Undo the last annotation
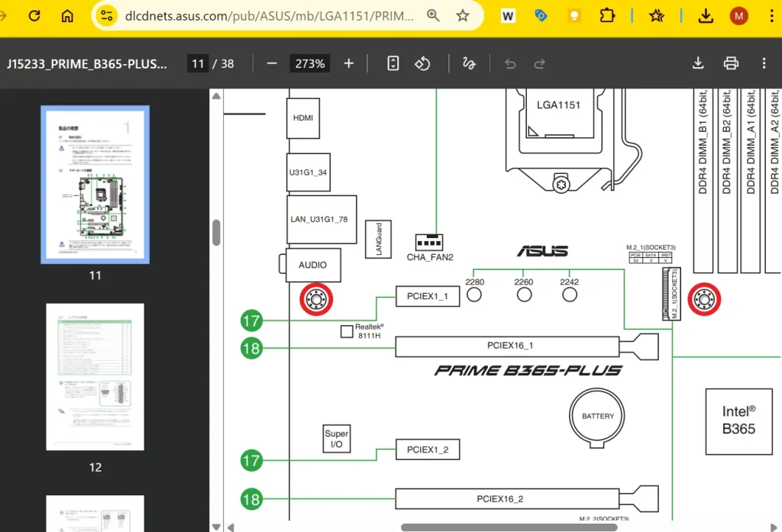Image resolution: width=782 pixels, height=532 pixels. click(509, 64)
